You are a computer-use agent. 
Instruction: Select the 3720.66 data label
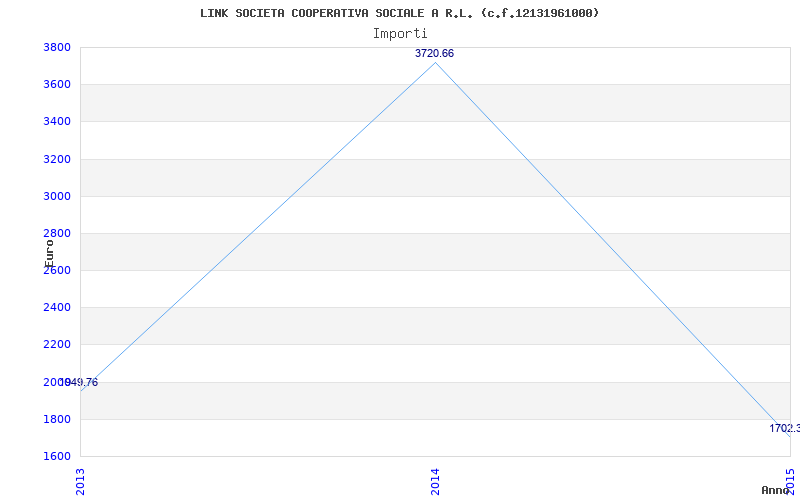pyautogui.click(x=434, y=53)
